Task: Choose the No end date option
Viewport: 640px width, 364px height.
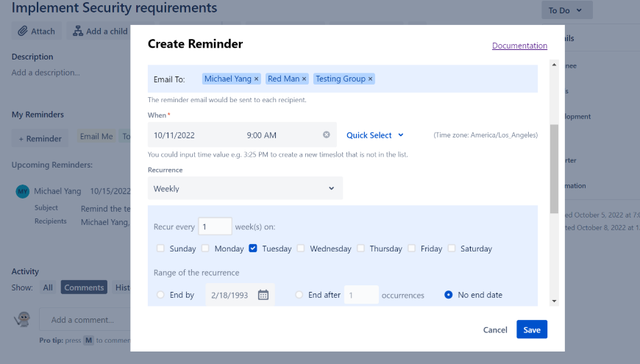Action: click(449, 295)
